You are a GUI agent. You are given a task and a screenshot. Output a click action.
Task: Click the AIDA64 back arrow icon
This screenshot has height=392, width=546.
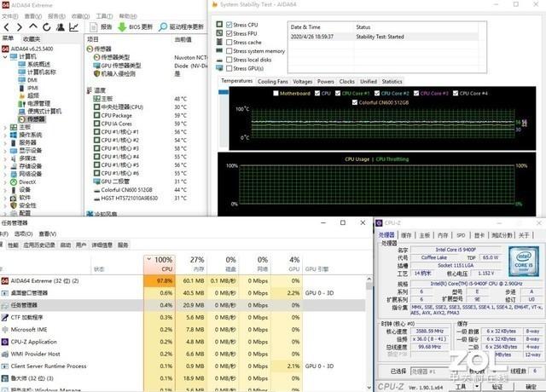coord(7,27)
